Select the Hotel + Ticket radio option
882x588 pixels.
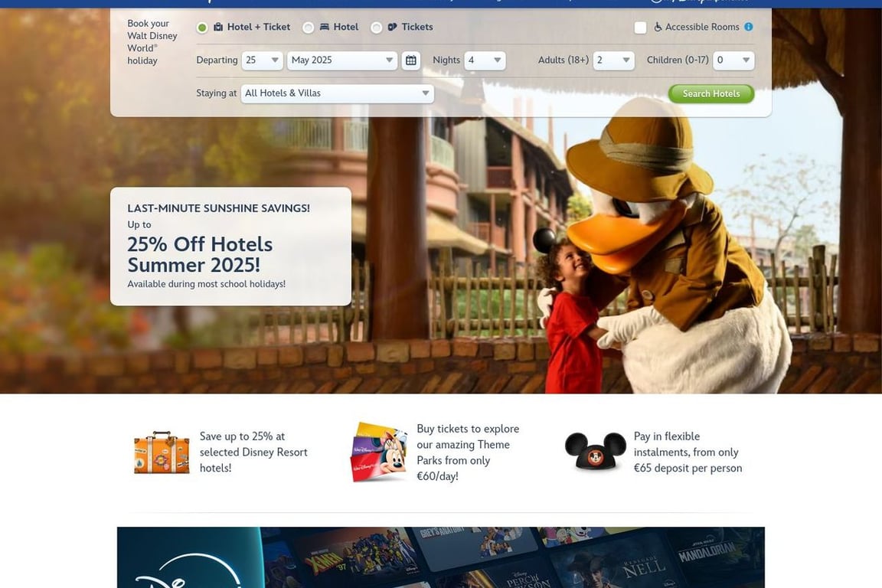(x=202, y=27)
